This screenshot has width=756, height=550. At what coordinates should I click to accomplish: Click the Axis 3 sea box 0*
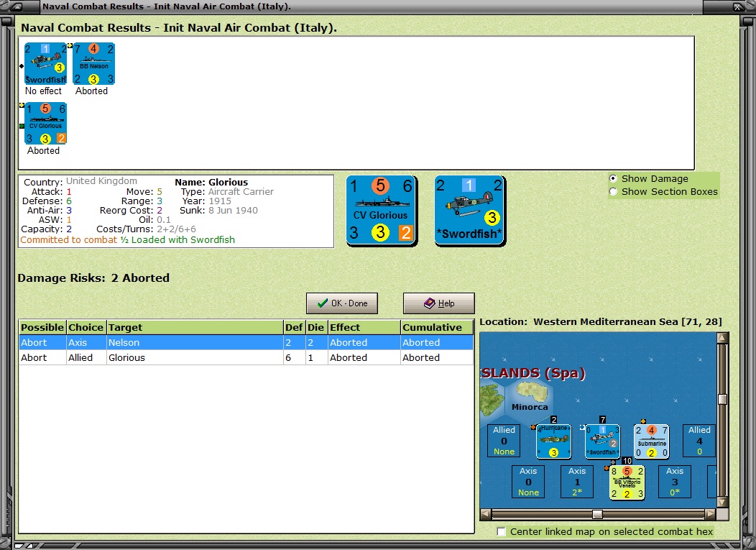675,482
